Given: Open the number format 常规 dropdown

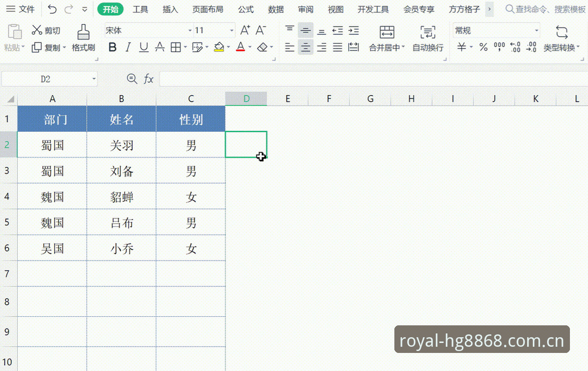Looking at the screenshot, I should pyautogui.click(x=537, y=30).
